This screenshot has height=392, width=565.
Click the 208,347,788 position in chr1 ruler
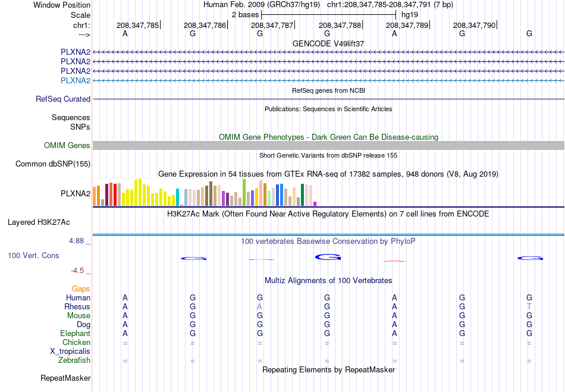click(340, 25)
